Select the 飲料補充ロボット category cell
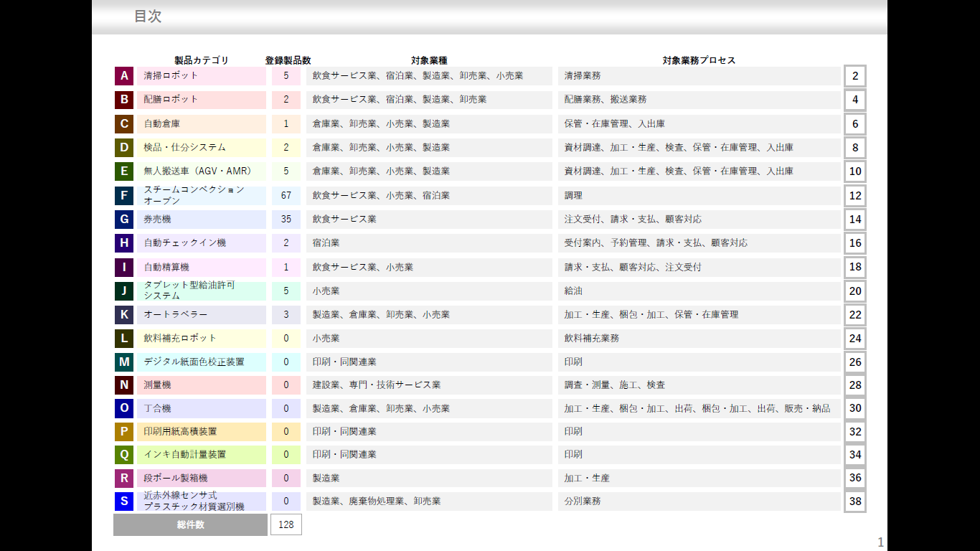This screenshot has width=980, height=551. (202, 339)
